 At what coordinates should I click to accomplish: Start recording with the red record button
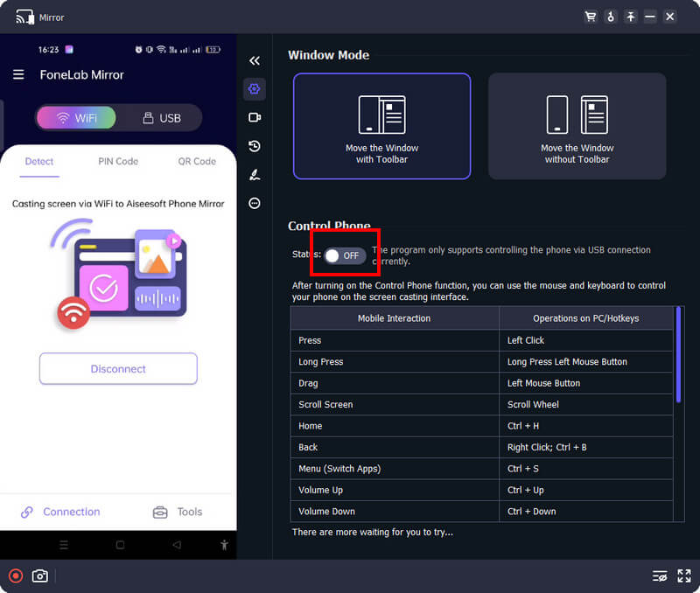[x=15, y=576]
